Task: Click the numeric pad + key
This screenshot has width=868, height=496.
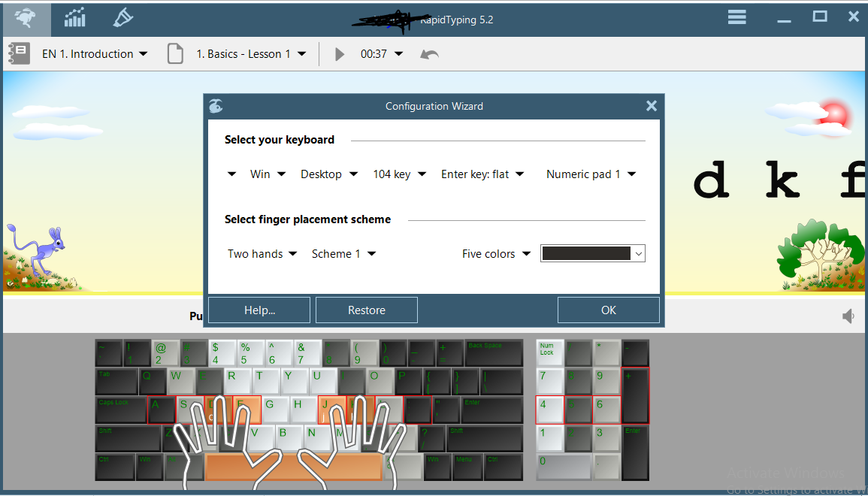Action: click(635, 396)
